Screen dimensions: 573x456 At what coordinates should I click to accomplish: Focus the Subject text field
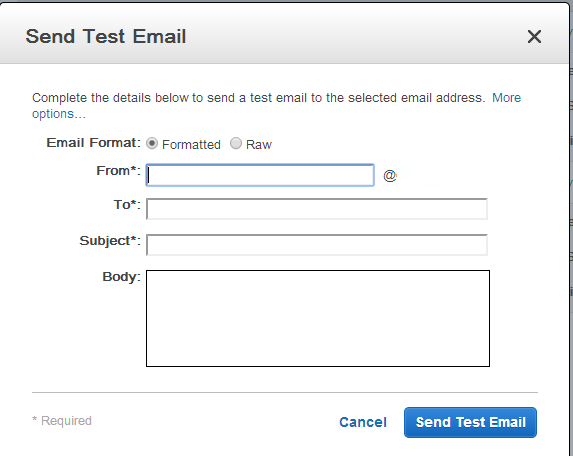pyautogui.click(x=317, y=244)
